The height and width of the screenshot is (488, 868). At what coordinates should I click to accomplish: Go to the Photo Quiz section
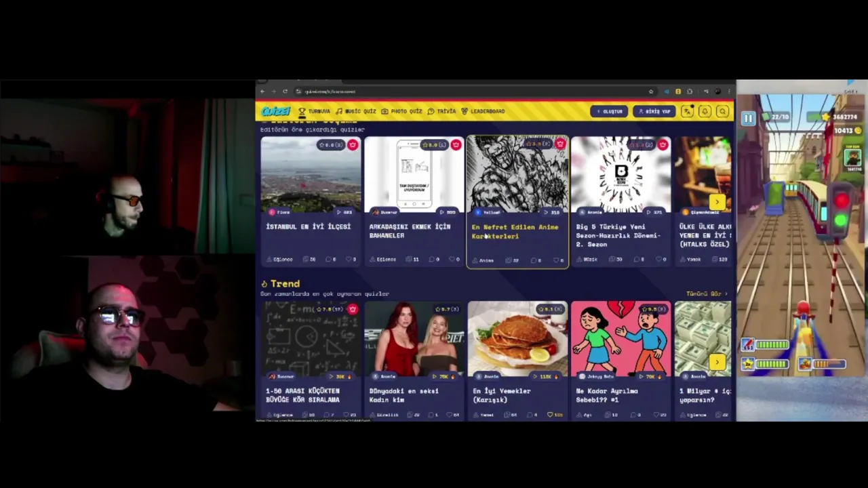[401, 111]
